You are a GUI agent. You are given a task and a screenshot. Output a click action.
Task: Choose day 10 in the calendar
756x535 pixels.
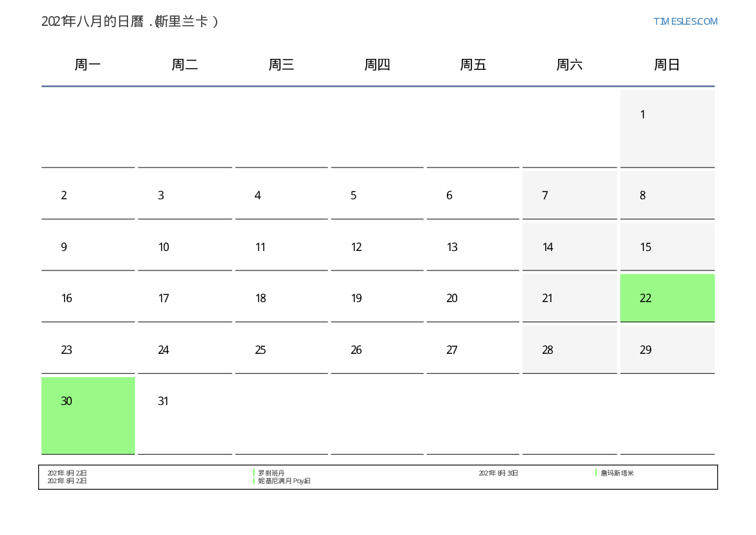[185, 246]
